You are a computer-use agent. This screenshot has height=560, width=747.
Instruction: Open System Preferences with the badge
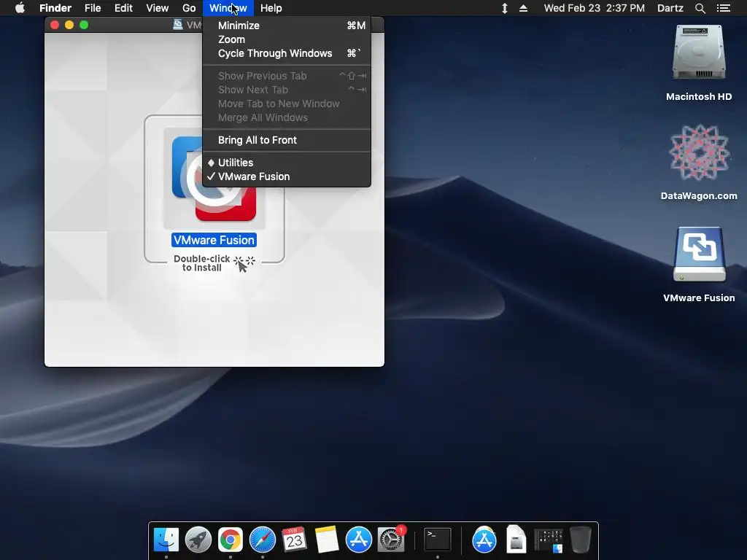pyautogui.click(x=391, y=540)
